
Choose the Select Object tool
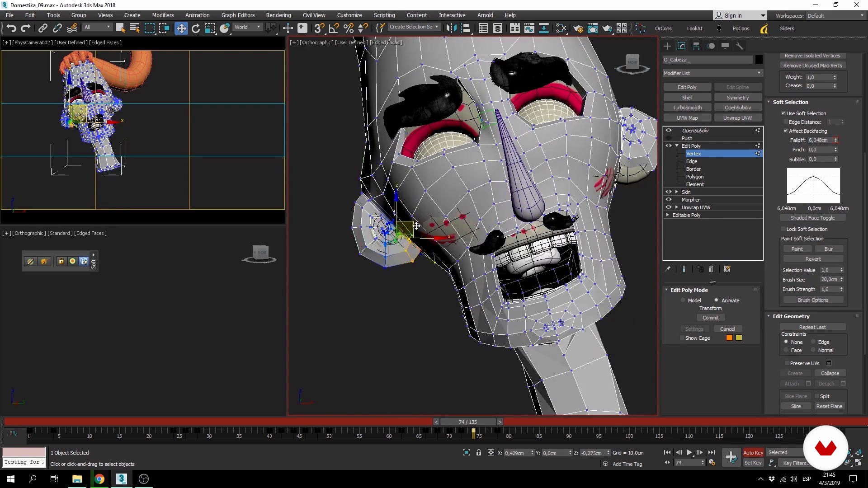click(x=120, y=28)
